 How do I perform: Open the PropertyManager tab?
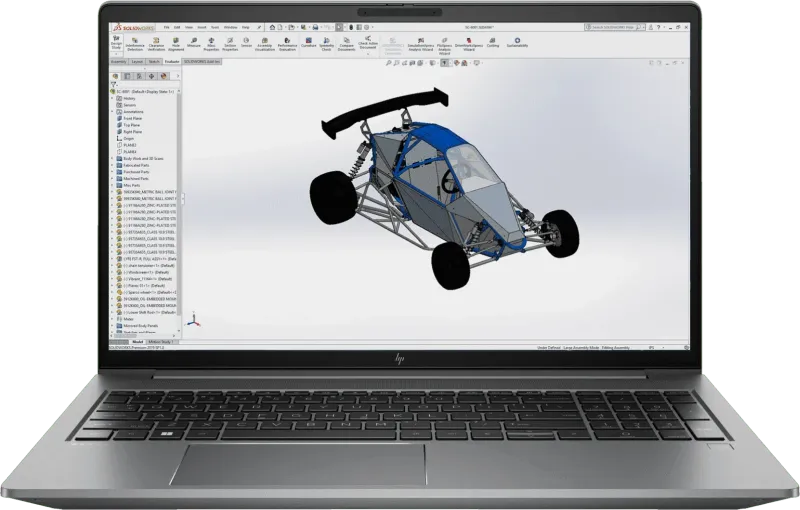click(x=127, y=76)
